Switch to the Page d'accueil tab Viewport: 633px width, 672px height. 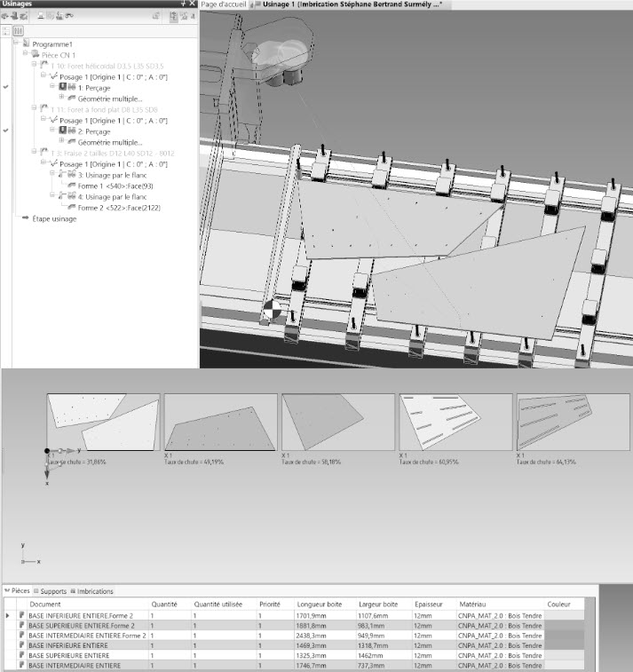[225, 4]
